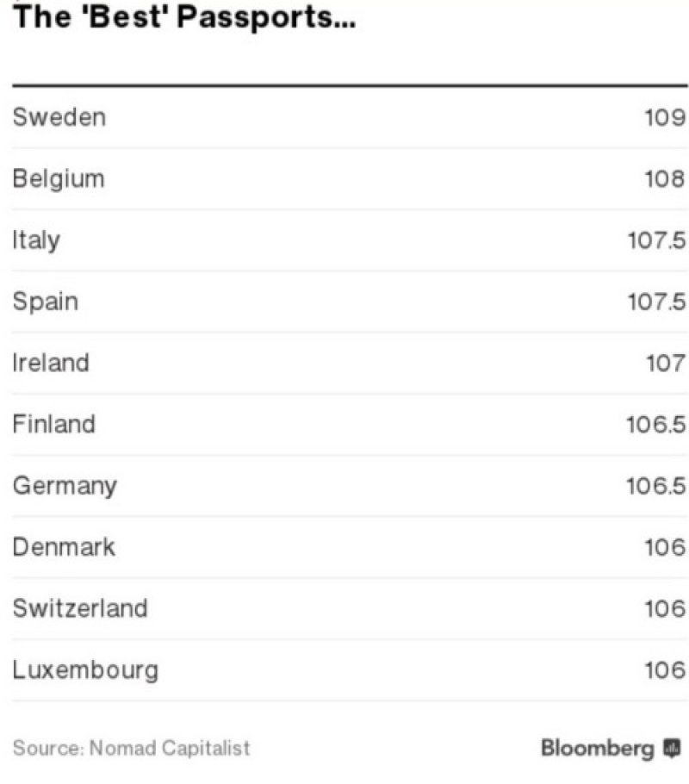Select the Sweden row label

(59, 117)
